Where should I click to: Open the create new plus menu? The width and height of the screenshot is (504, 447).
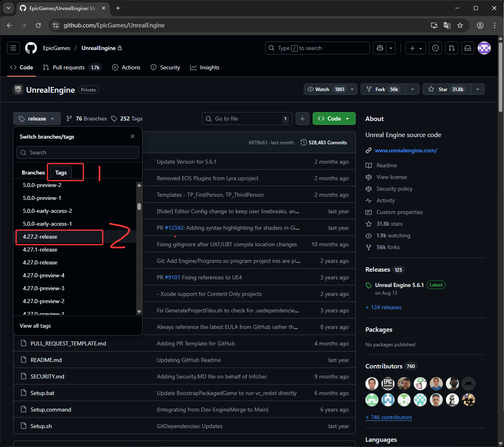coord(416,48)
